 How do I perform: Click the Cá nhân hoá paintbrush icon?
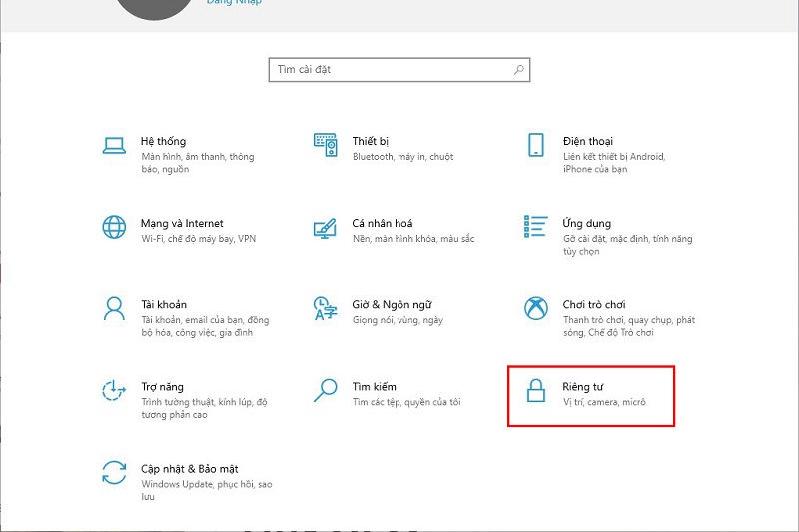point(326,229)
